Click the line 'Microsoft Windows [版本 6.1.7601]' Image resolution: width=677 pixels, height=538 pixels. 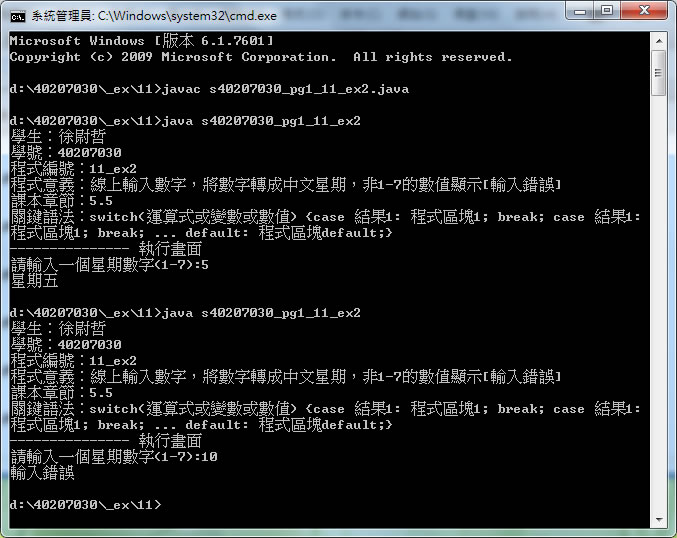pyautogui.click(x=142, y=41)
